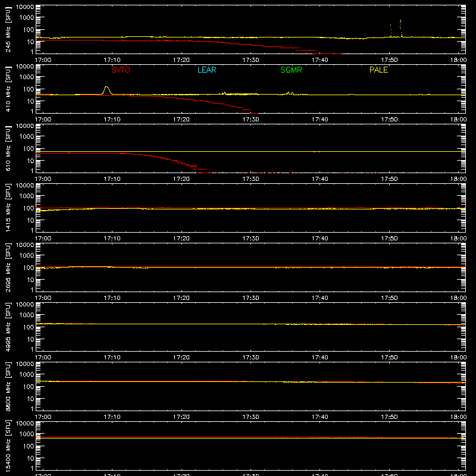
Task: Click 17:20 tick label under the 4995 MHz plot
Action: 181,358
